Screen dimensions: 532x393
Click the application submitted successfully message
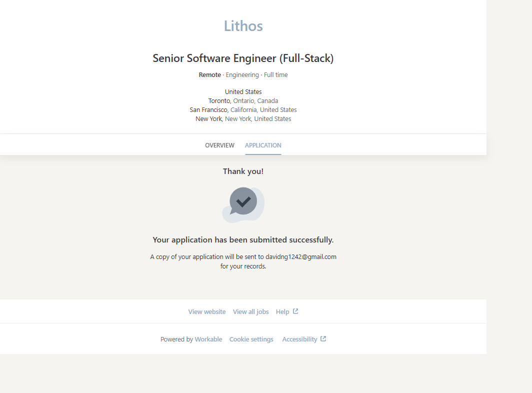(x=243, y=240)
